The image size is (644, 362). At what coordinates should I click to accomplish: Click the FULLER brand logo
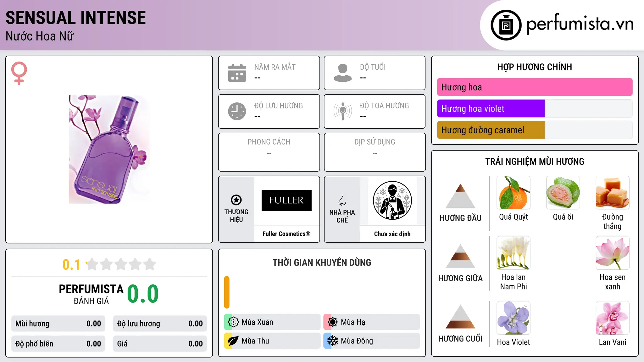(x=286, y=200)
